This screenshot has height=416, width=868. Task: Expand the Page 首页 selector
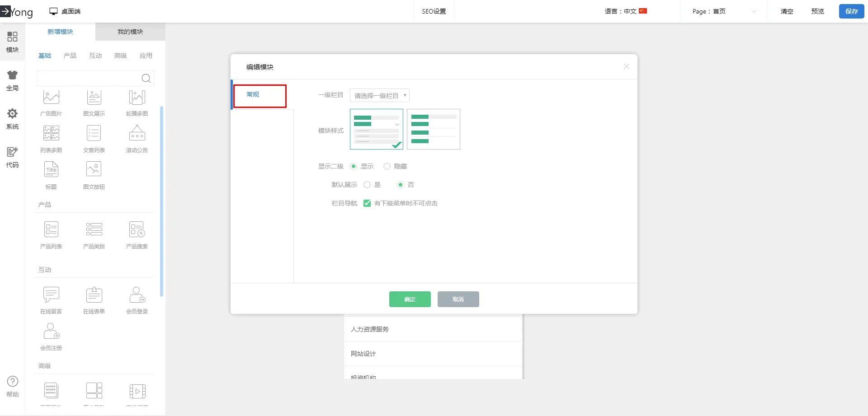723,11
